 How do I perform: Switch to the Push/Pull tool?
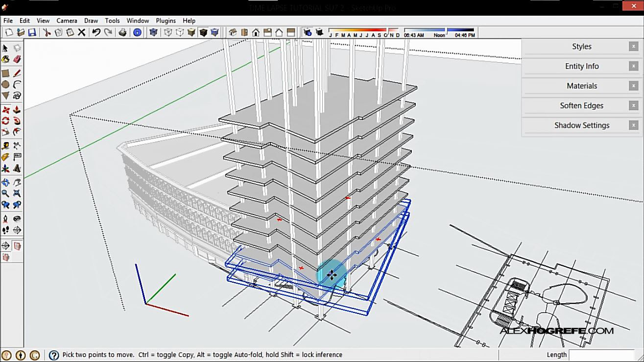click(16, 110)
